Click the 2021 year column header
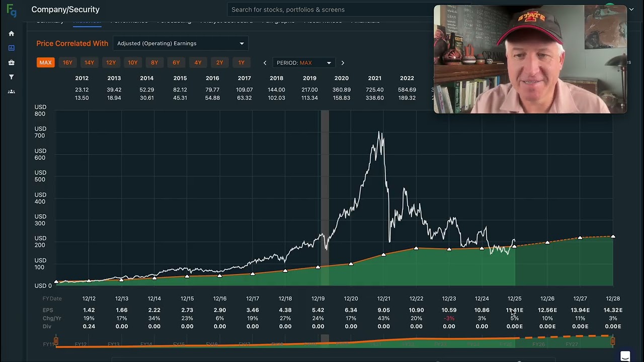Screen dimensions: 644x362 click(374, 78)
